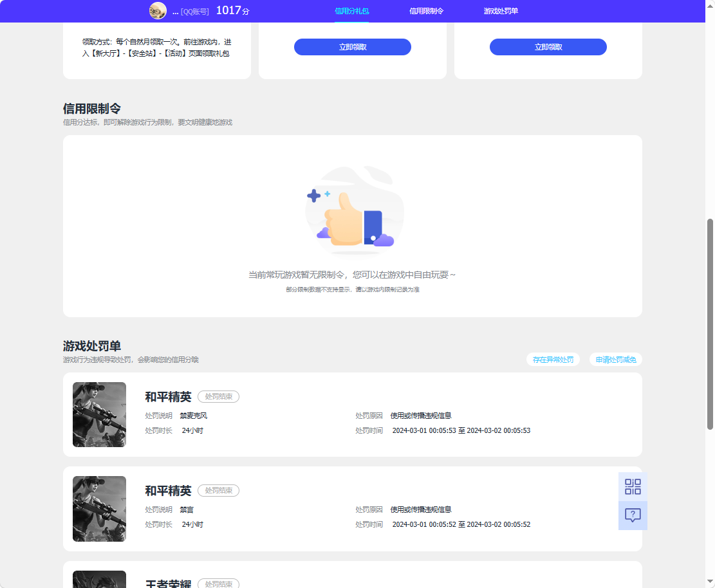Switch to 信用分礼包 tab
Image resolution: width=715 pixels, height=588 pixels.
point(351,11)
